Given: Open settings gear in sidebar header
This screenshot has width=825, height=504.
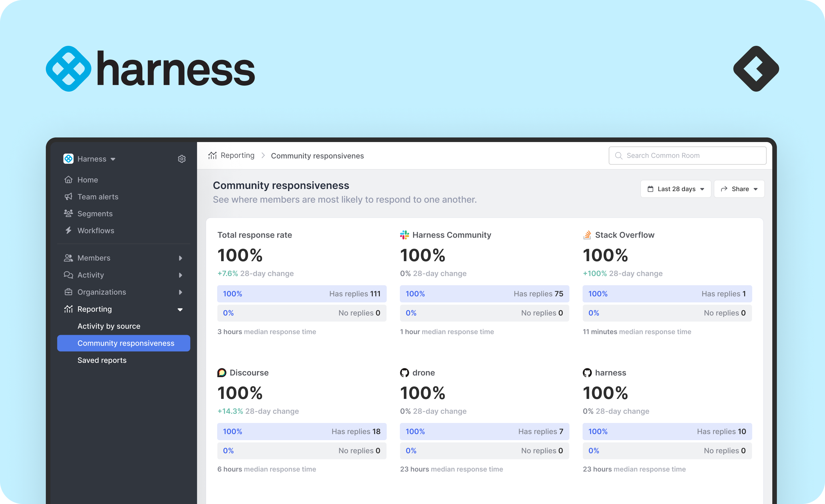Looking at the screenshot, I should pos(182,159).
